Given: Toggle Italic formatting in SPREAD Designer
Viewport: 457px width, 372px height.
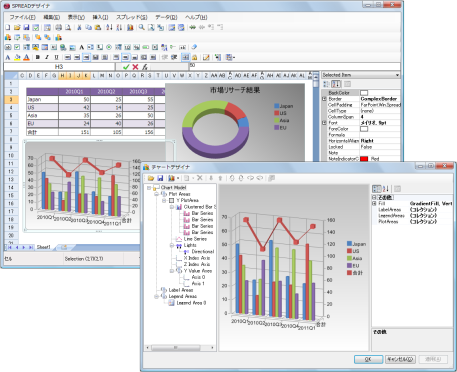Looking at the screenshot, I should click(47, 57).
